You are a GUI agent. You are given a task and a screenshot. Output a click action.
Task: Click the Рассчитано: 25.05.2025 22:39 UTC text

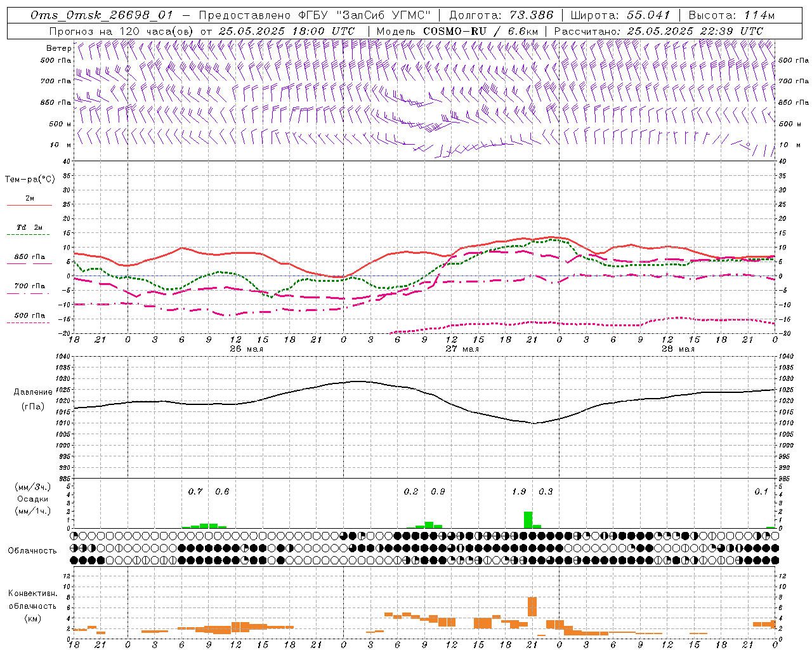pyautogui.click(x=659, y=31)
